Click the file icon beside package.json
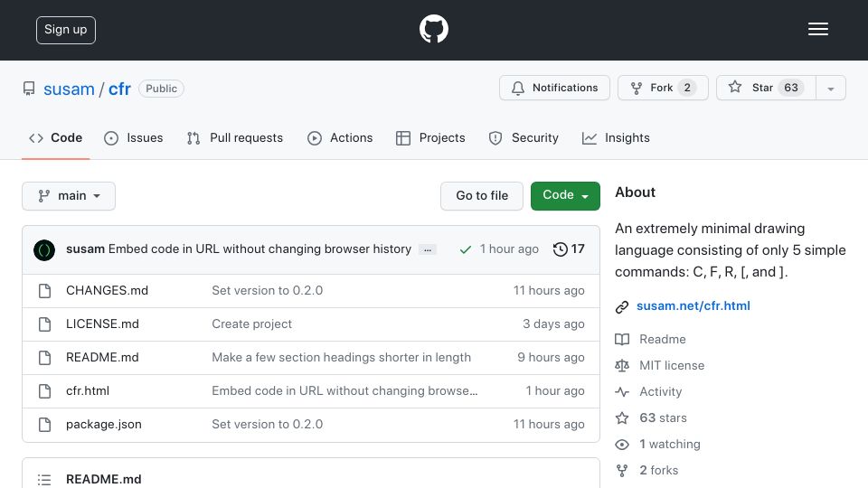This screenshot has height=488, width=868. (45, 425)
